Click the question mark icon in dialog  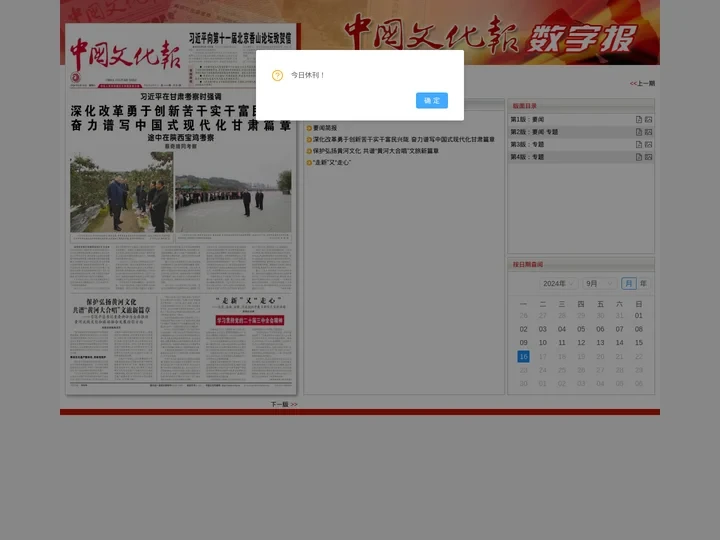click(277, 75)
